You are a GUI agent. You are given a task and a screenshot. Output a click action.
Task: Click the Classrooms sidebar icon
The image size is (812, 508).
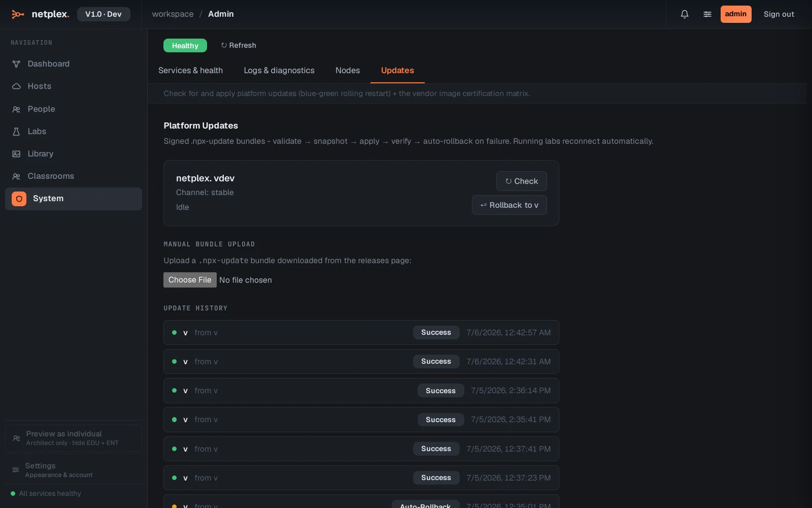point(16,176)
